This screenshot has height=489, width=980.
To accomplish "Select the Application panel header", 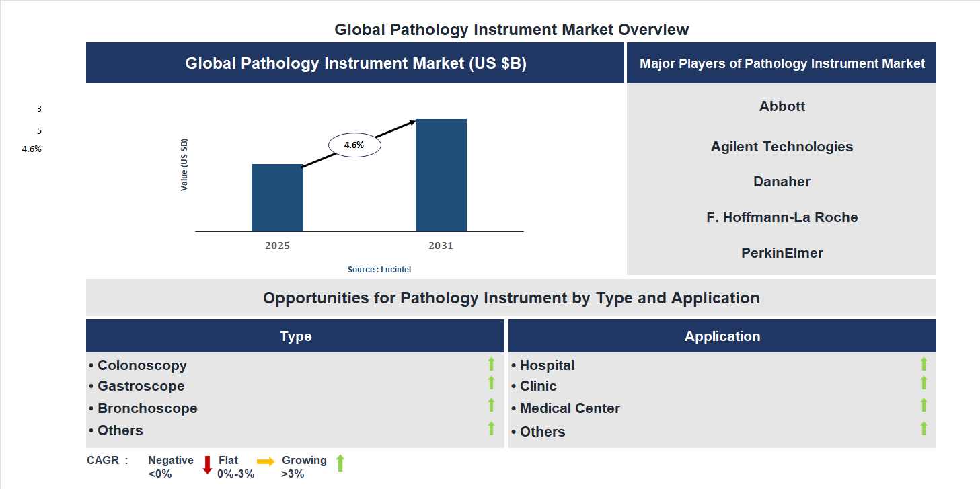I will pyautogui.click(x=722, y=336).
